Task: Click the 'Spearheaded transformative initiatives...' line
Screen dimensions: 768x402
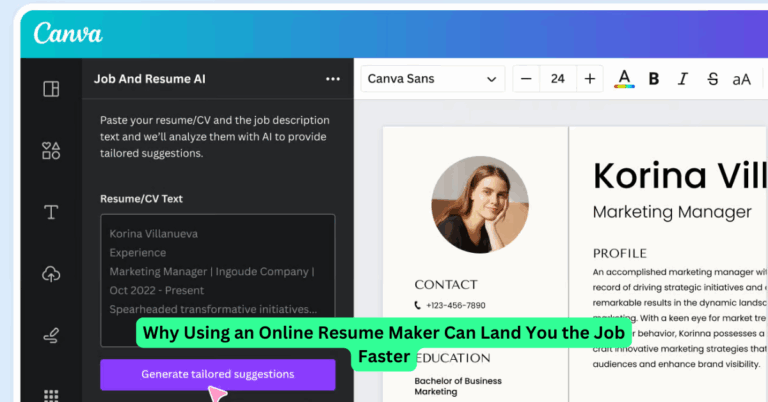Action: [213, 309]
